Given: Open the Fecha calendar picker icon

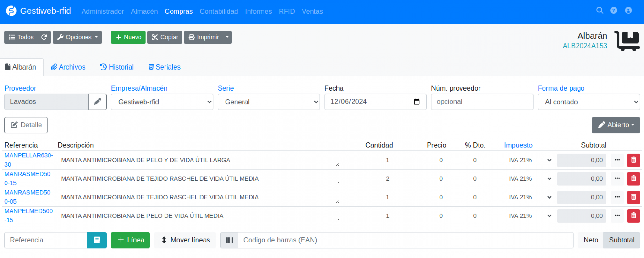Looking at the screenshot, I should 417,102.
